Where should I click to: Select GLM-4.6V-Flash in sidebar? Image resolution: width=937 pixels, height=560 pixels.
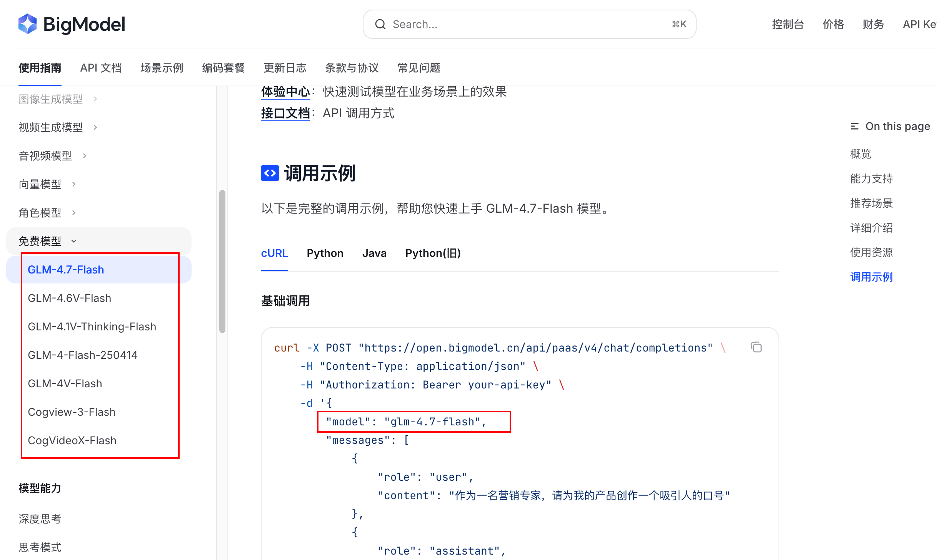pos(69,298)
